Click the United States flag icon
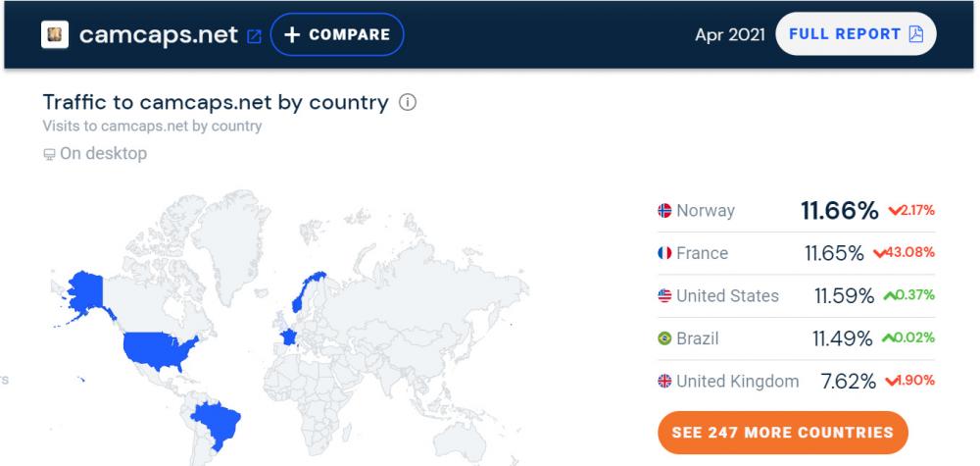 [x=664, y=295]
